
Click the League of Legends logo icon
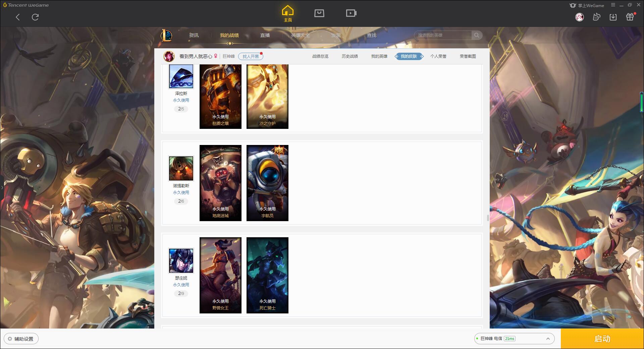click(166, 35)
